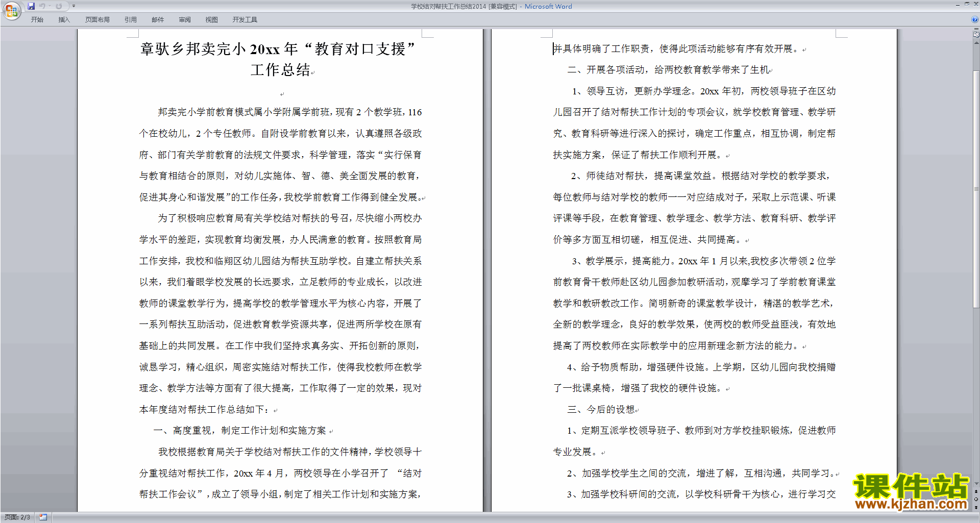
Task: Click the line starting with 3、教学展示，提高能力
Action: pyautogui.click(x=704, y=261)
